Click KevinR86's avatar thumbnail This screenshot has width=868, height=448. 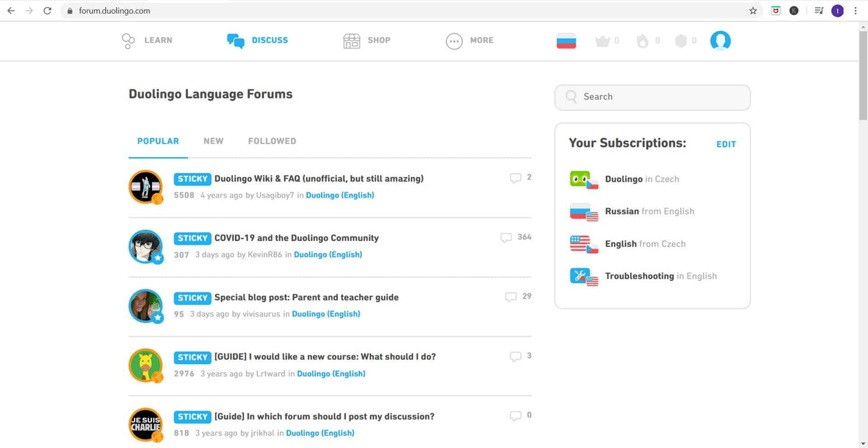(146, 247)
